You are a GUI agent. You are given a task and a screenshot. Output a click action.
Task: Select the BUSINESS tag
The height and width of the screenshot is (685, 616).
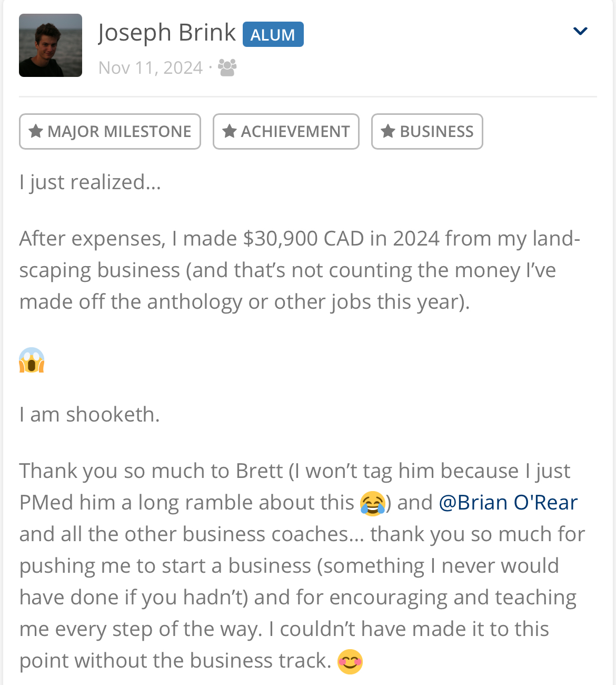click(x=427, y=131)
